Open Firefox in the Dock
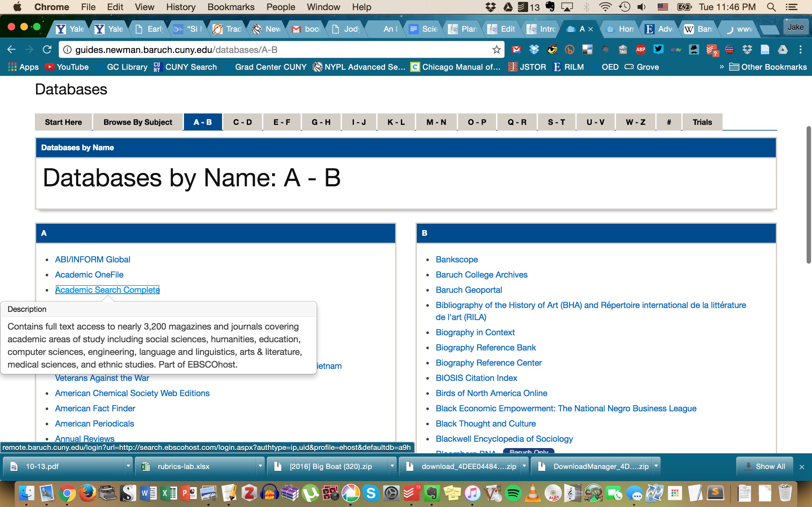The width and height of the screenshot is (812, 507). click(x=87, y=493)
